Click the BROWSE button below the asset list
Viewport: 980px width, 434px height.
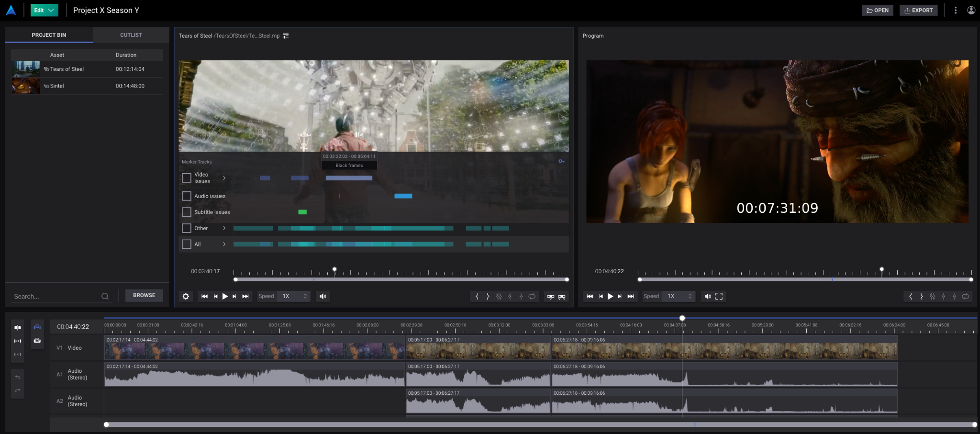click(x=144, y=295)
